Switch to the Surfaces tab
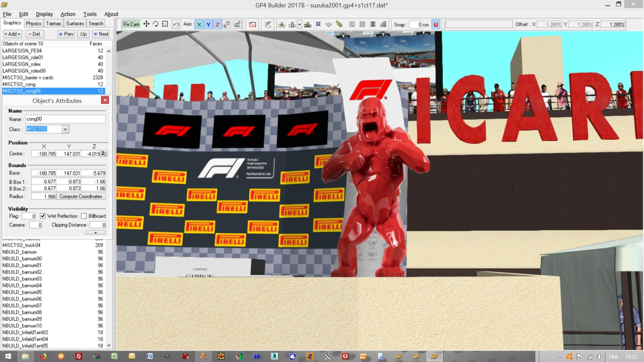The image size is (644, 362). [x=75, y=23]
